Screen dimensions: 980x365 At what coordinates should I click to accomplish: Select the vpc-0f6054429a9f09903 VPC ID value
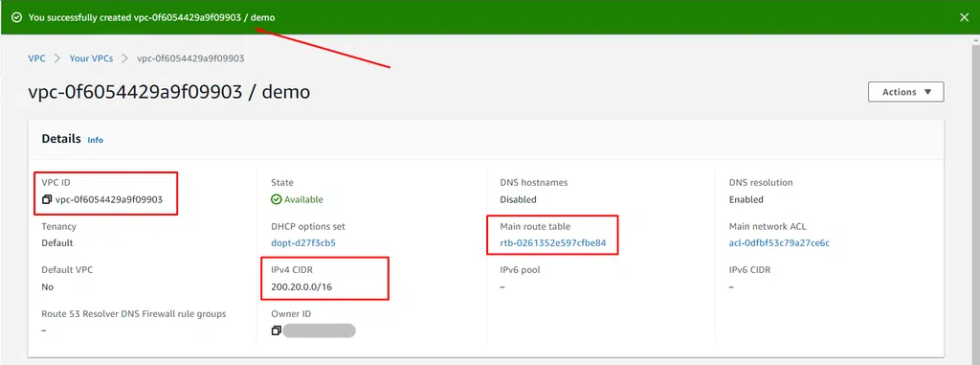109,199
